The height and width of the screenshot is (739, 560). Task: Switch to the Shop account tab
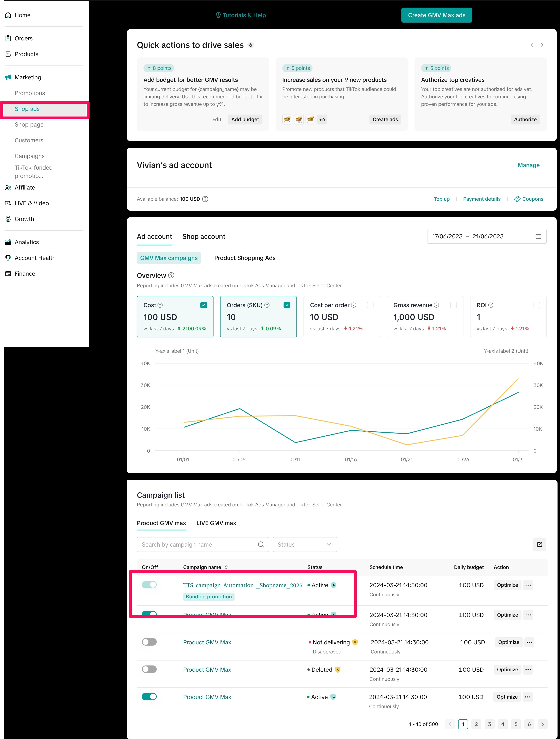[x=204, y=237]
